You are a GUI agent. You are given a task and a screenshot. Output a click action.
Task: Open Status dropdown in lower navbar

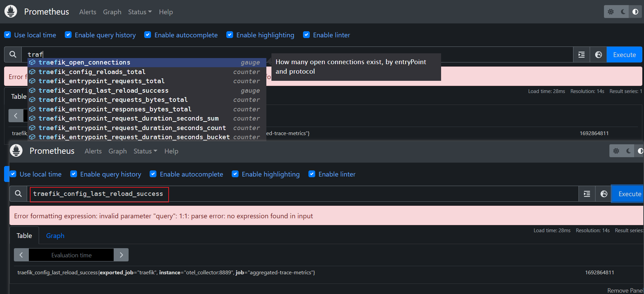(x=145, y=151)
